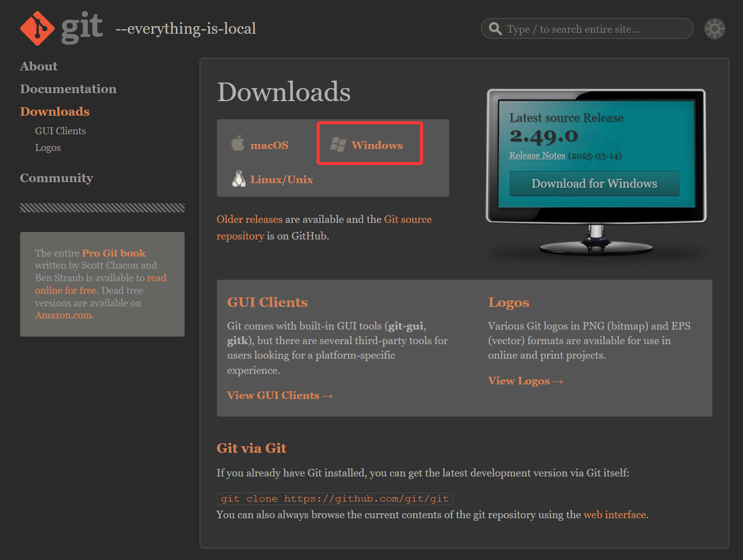This screenshot has height=560, width=743.
Task: Focus the site search input field
Action: point(587,29)
